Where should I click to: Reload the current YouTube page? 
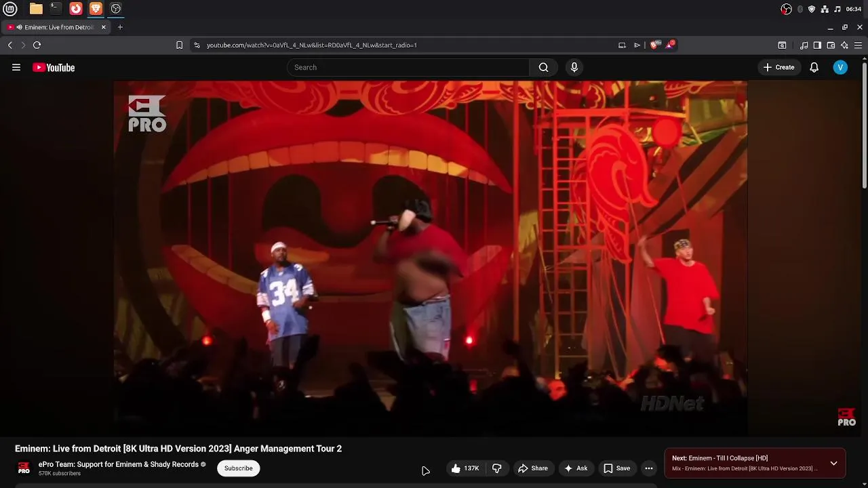(37, 45)
